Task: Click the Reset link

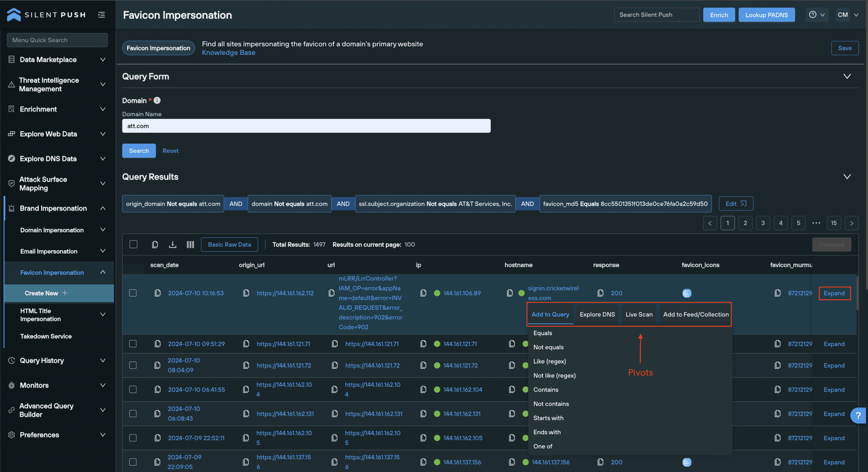Action: pos(170,150)
